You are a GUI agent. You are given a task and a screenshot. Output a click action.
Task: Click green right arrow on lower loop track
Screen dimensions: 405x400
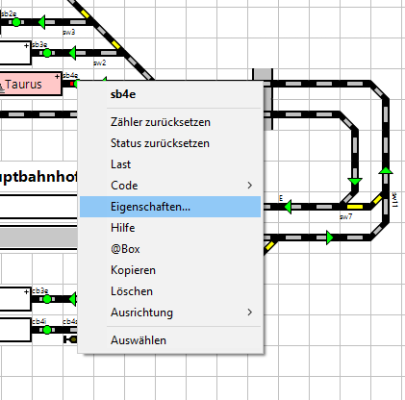(329, 238)
